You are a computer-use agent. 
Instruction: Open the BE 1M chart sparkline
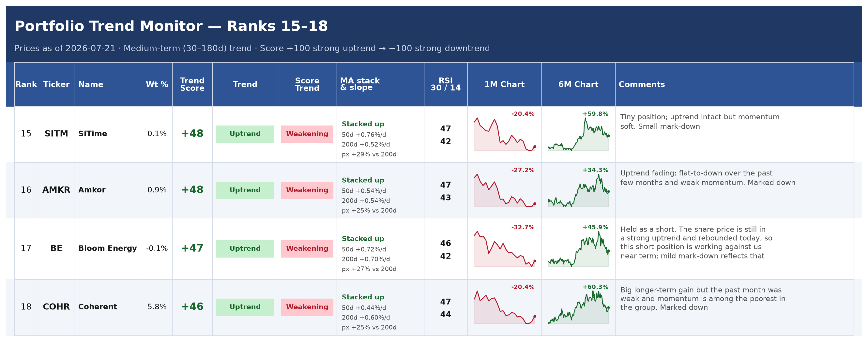point(504,249)
